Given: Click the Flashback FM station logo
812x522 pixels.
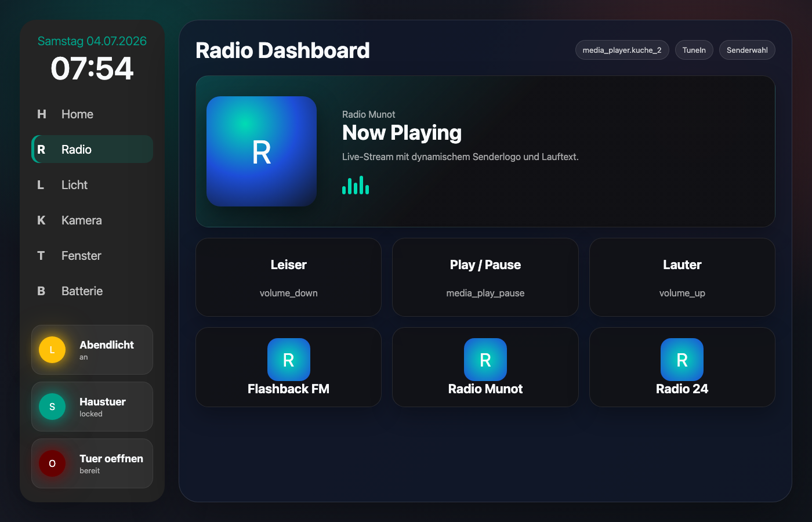Looking at the screenshot, I should pos(289,360).
